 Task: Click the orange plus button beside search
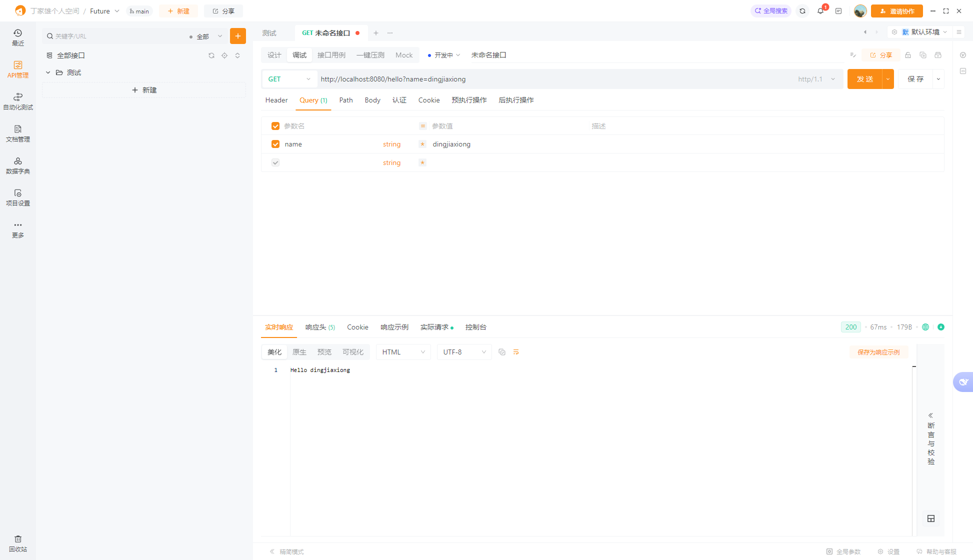238,36
